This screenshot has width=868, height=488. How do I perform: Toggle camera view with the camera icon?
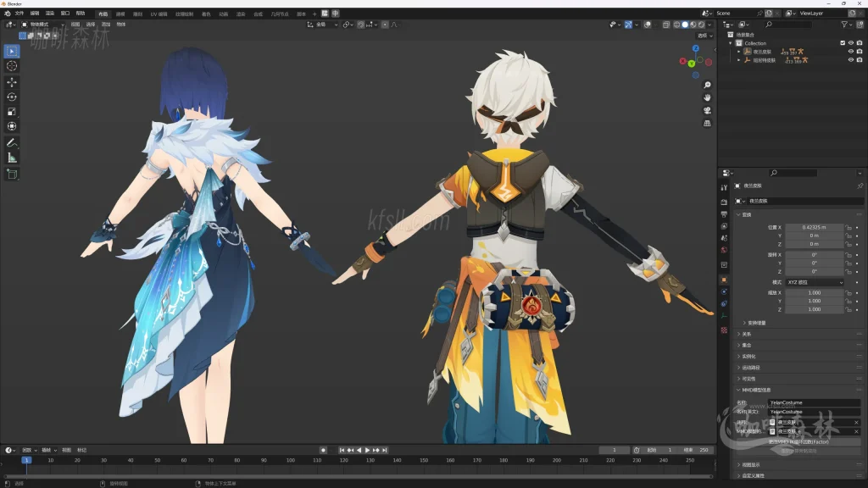(x=707, y=110)
